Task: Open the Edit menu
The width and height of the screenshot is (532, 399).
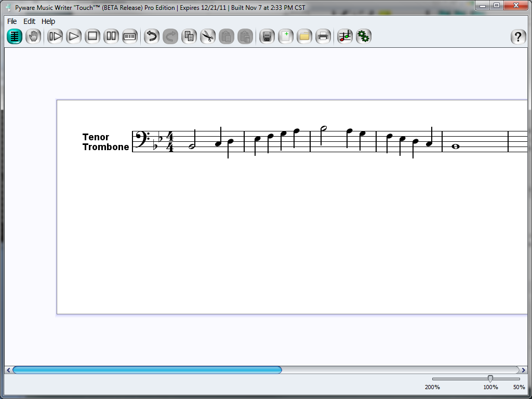Action: point(30,21)
